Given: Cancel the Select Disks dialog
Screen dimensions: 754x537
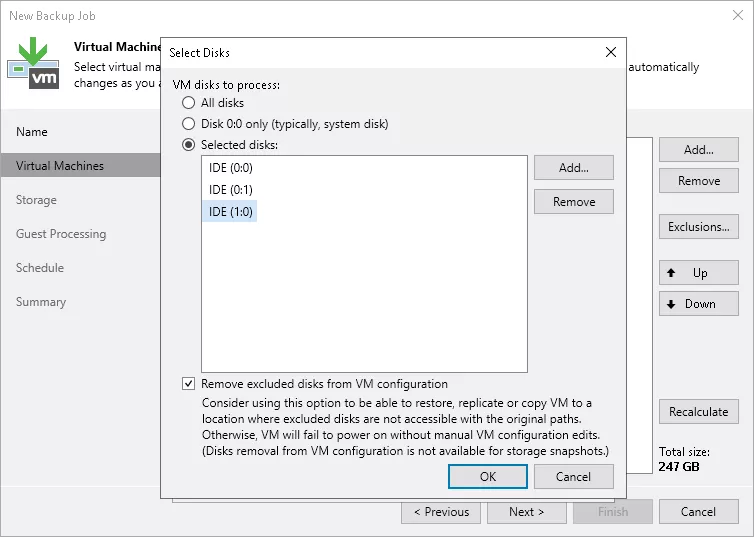Looking at the screenshot, I should pos(574,476).
